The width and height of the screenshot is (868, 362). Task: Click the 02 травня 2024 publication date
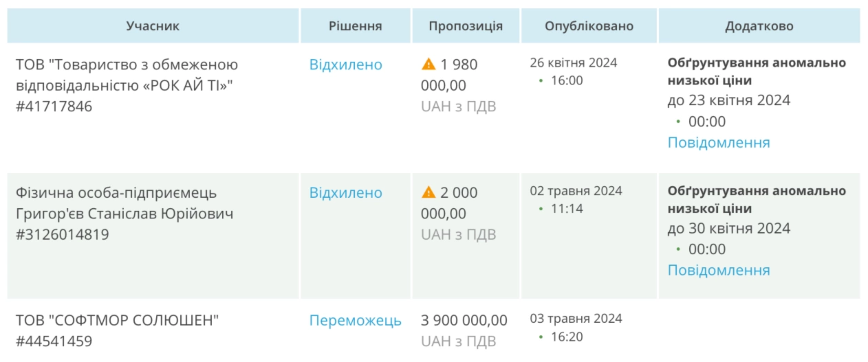point(576,190)
